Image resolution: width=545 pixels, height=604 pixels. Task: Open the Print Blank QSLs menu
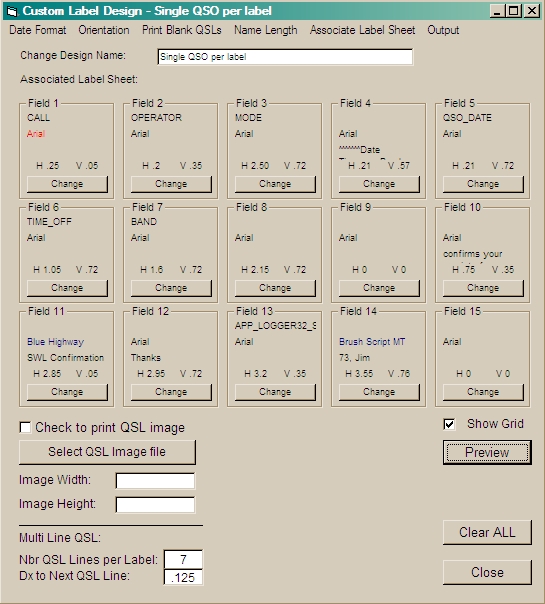coord(182,30)
